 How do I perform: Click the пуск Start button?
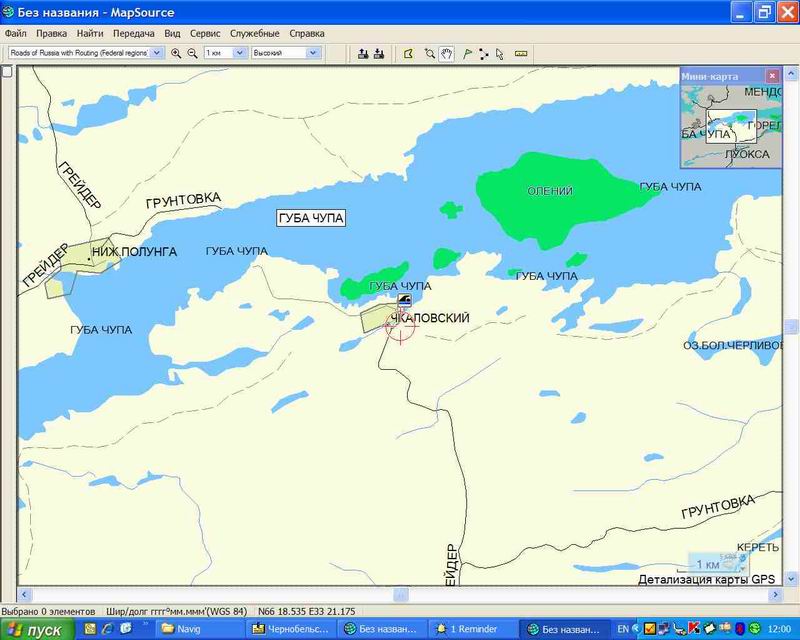(36, 630)
